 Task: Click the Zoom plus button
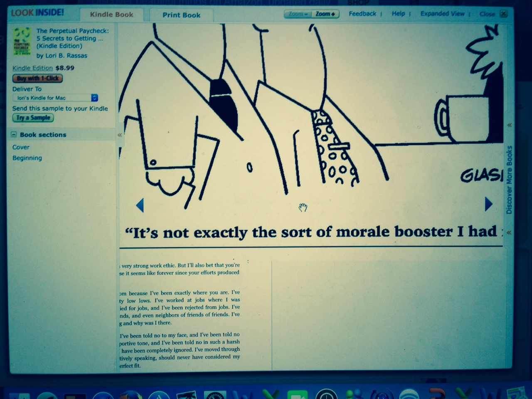(325, 14)
